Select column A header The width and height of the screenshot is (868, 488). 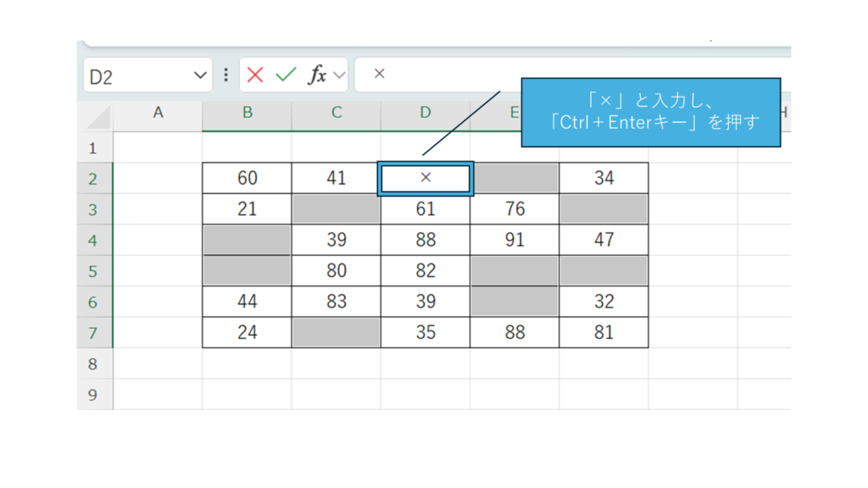coord(158,113)
